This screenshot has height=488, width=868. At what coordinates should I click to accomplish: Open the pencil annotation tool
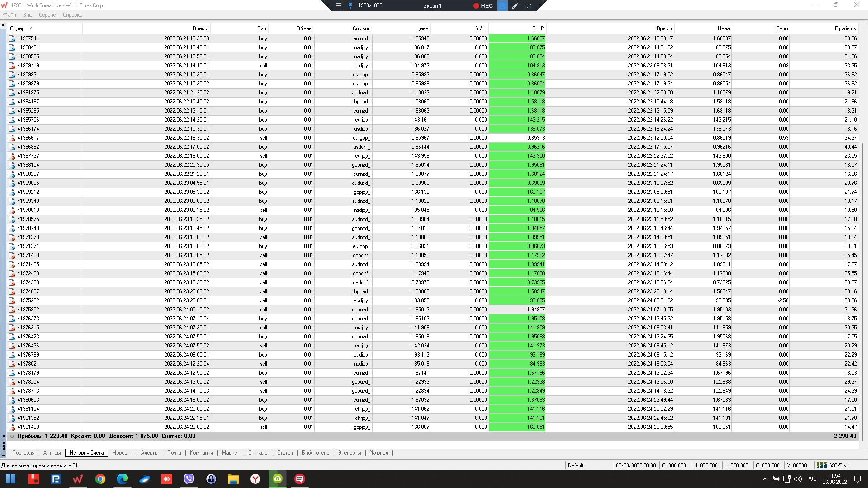515,6
